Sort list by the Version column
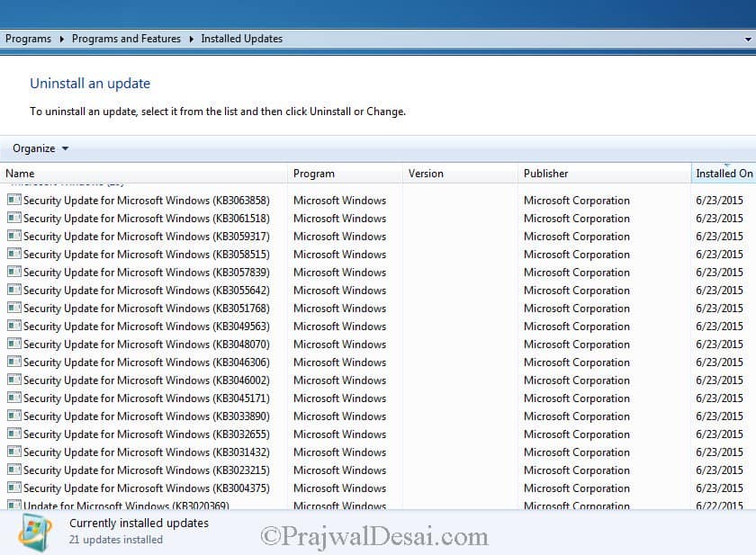 tap(461, 174)
